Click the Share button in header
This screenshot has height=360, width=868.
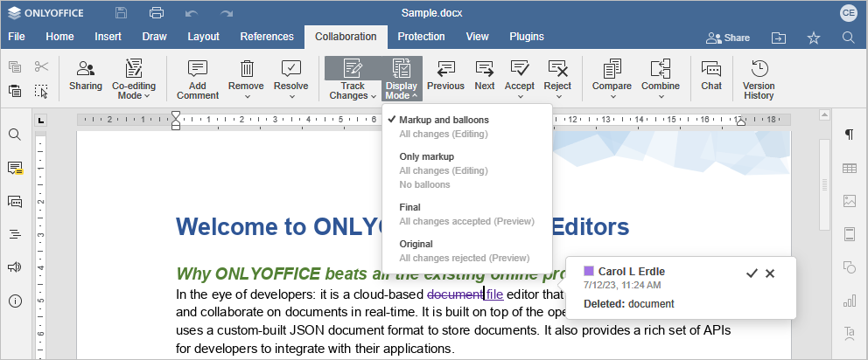728,38
